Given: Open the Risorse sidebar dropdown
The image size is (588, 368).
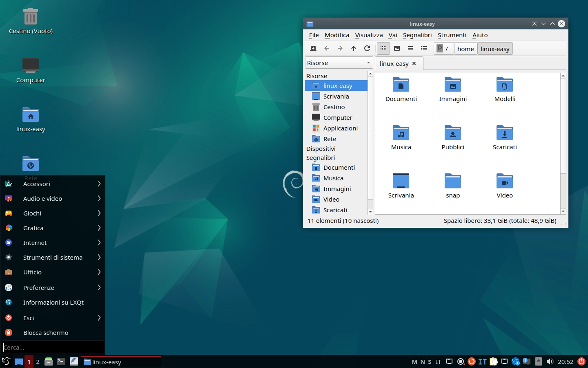Looking at the screenshot, I should (x=338, y=63).
